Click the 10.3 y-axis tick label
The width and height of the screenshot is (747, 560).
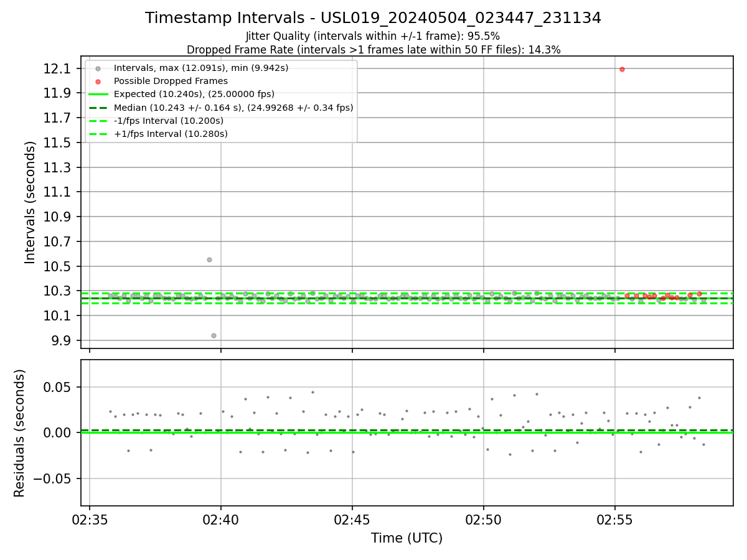(58, 291)
